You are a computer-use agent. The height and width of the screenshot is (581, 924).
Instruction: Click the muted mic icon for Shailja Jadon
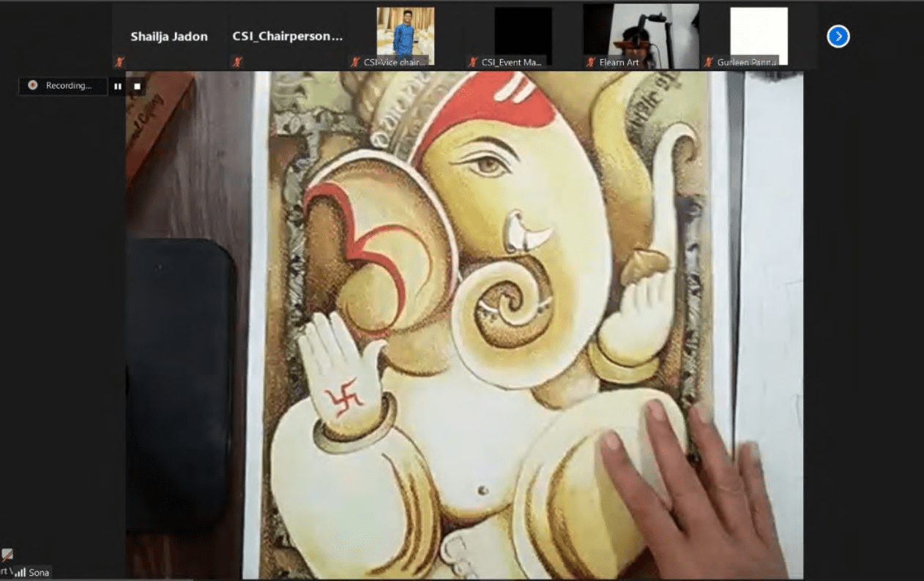tap(119, 62)
